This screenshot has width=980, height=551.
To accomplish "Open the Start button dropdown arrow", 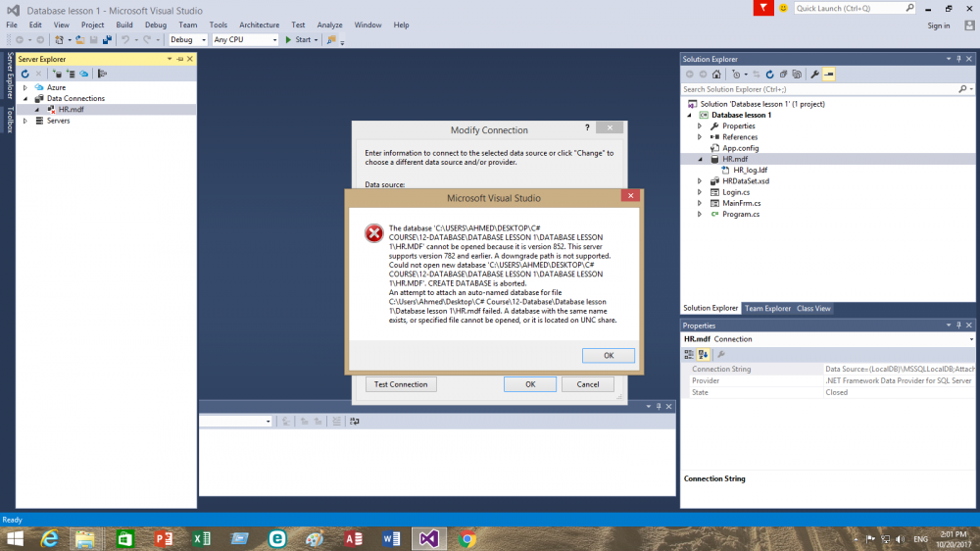I will tap(317, 39).
